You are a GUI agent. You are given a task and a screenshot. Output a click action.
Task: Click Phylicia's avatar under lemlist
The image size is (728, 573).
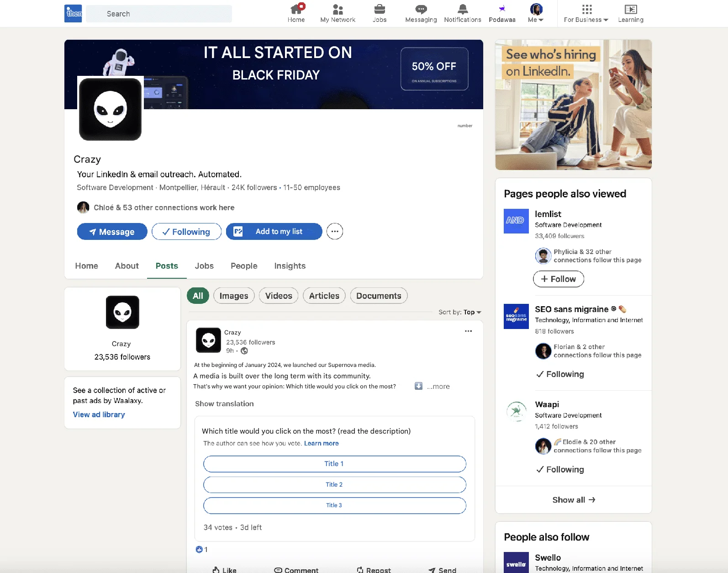543,256
